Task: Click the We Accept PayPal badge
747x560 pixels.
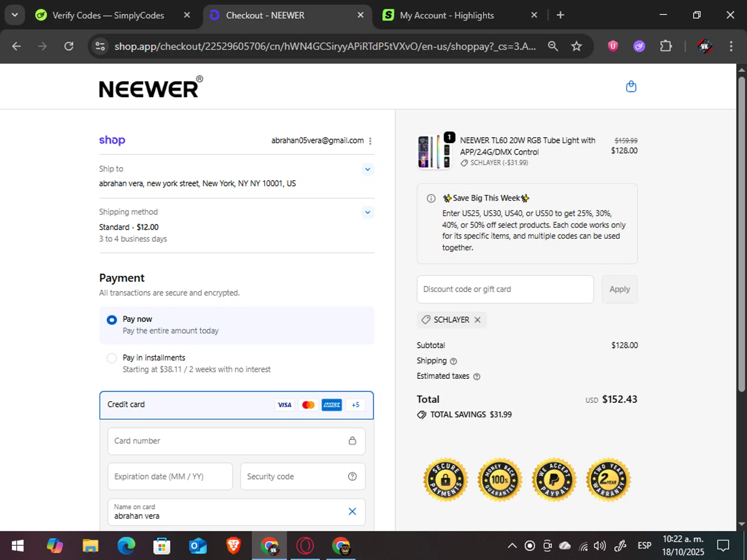Action: (554, 480)
